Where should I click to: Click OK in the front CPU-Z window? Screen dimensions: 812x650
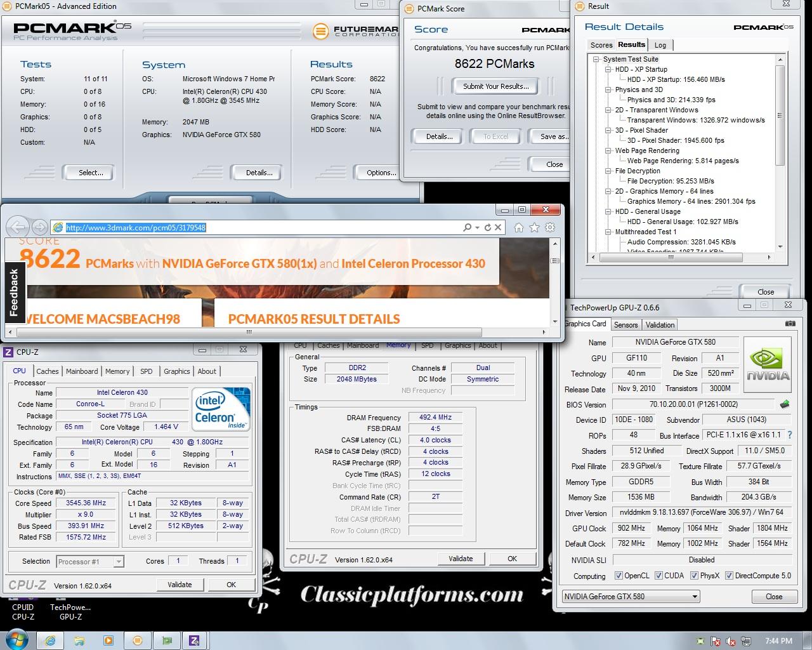[232, 585]
